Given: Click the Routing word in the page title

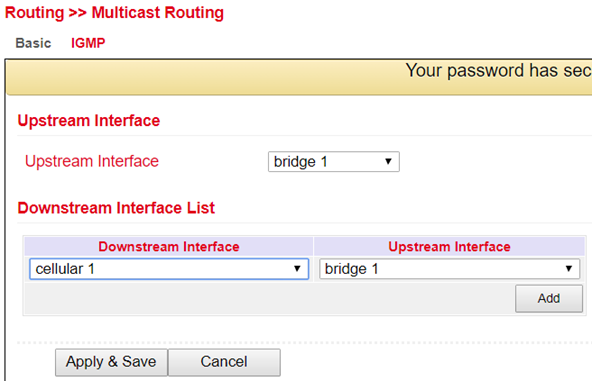Looking at the screenshot, I should click(x=35, y=13).
